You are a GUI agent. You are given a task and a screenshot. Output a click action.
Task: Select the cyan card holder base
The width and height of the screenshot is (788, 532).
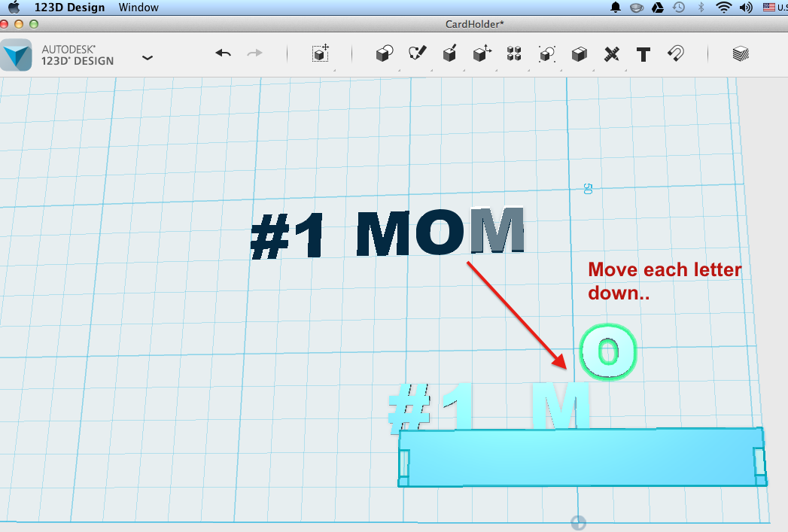tap(583, 458)
